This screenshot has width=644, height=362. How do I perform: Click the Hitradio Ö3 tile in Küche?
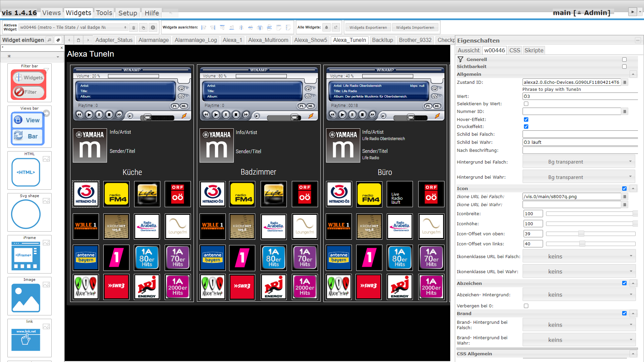click(86, 194)
